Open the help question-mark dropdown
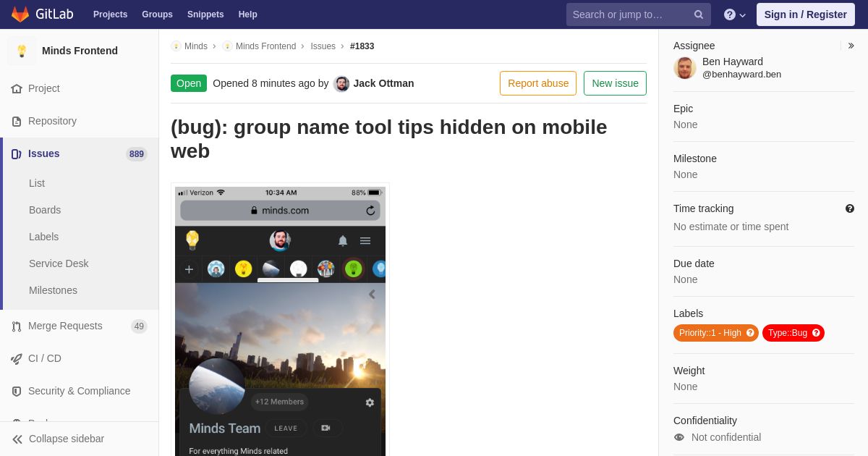The width and height of the screenshot is (868, 456). 734,14
